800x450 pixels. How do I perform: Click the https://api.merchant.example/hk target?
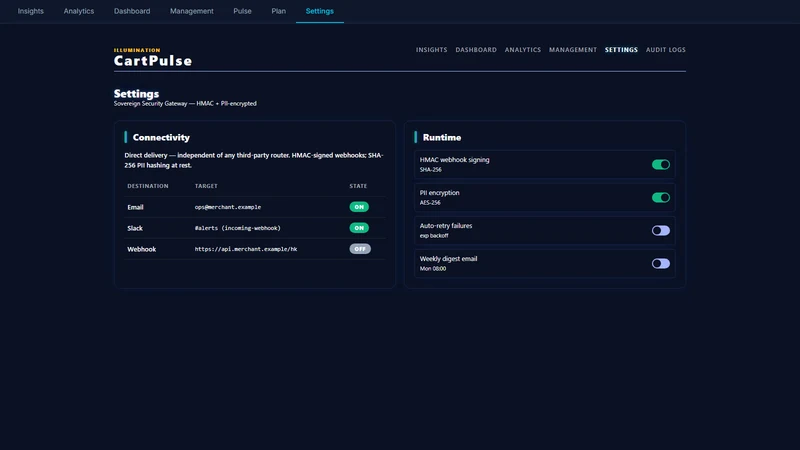[x=245, y=249]
